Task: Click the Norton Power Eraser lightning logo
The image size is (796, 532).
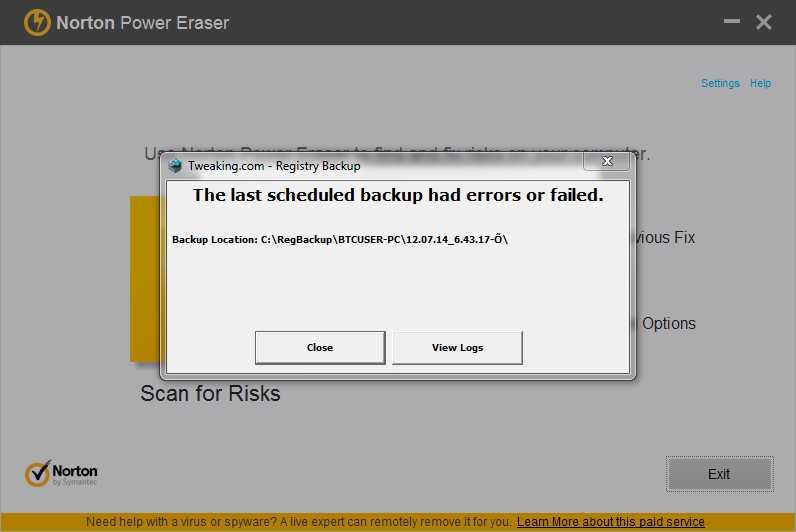Action: coord(37,22)
